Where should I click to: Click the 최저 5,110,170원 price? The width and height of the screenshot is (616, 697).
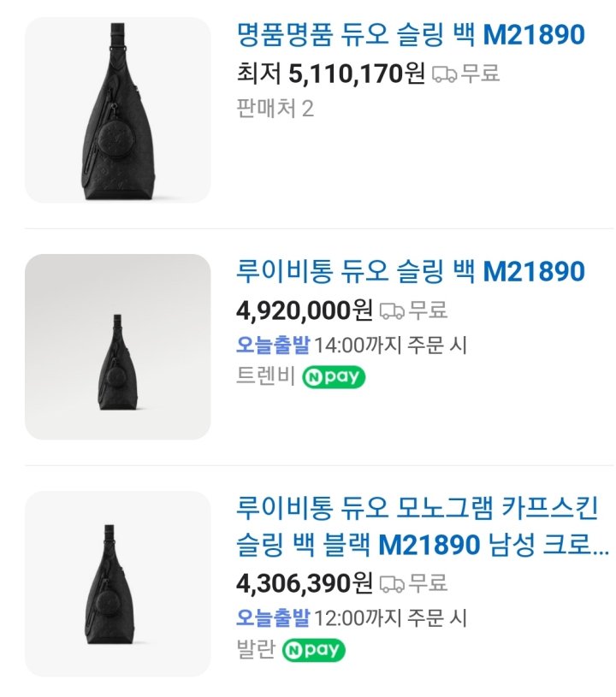330,74
